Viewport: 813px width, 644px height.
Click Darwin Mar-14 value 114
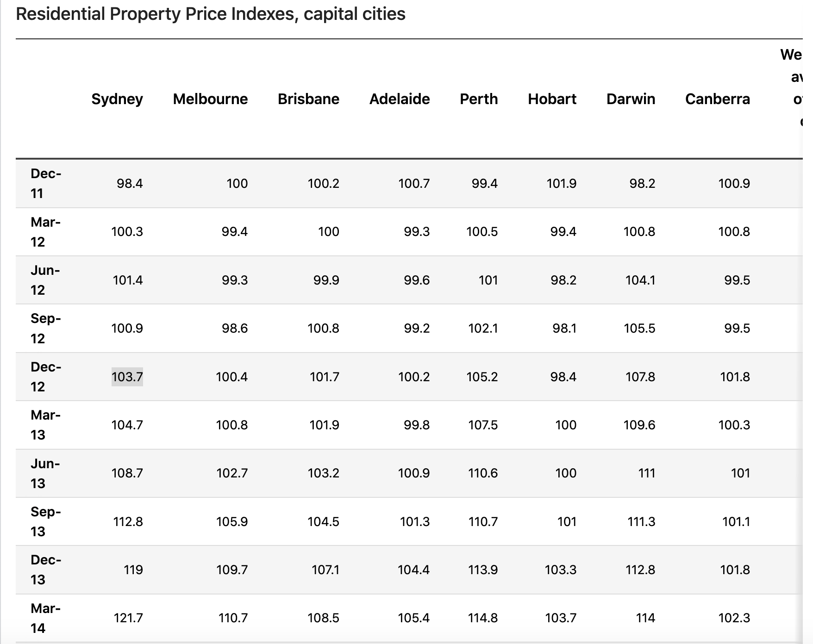[646, 618]
